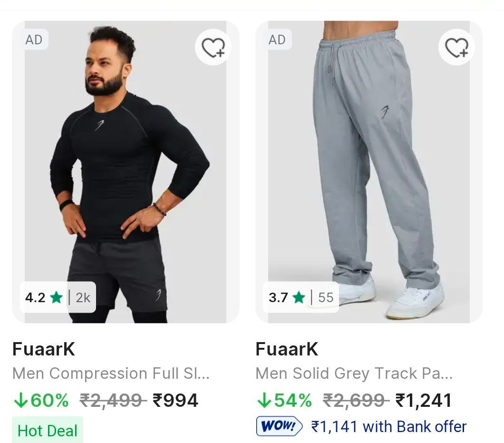Click the ₹994 discounted price
The image size is (504, 443).
point(175,401)
